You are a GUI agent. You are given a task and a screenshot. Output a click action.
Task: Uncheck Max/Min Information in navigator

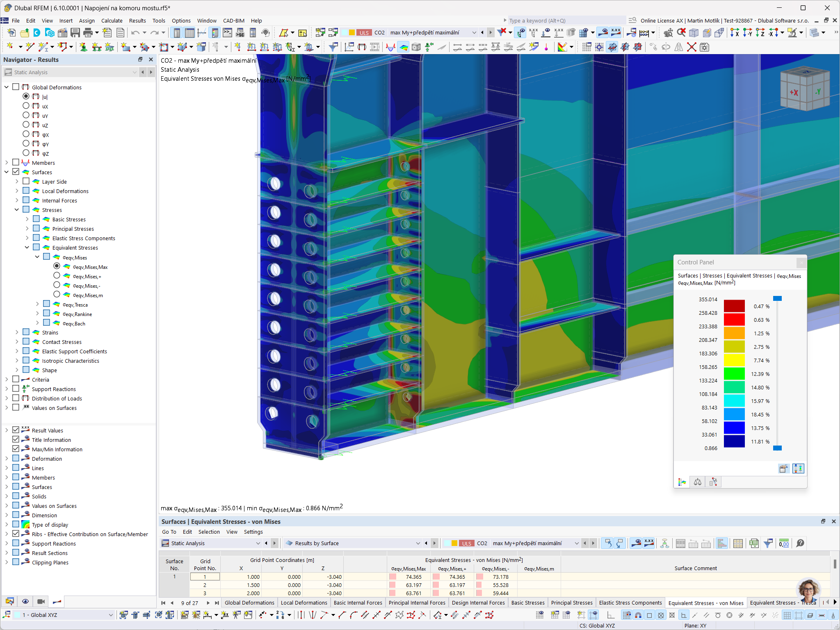click(x=16, y=448)
